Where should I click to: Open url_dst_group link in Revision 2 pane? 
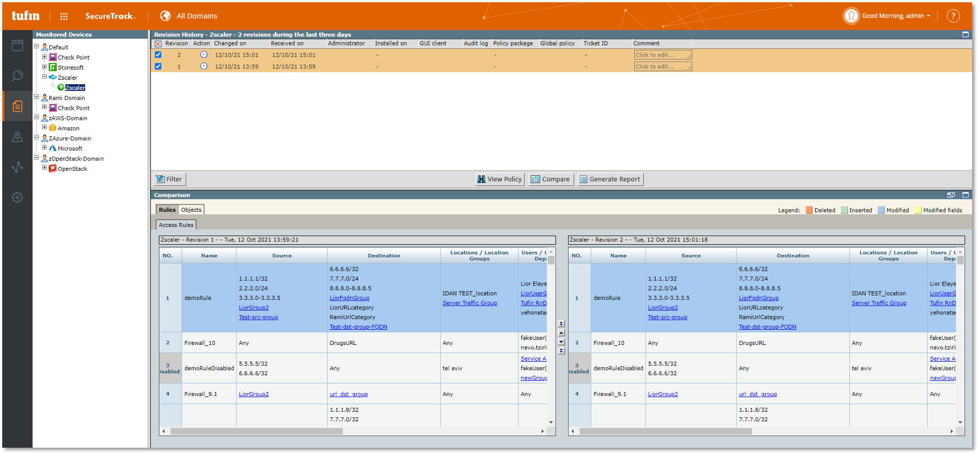[x=758, y=394]
